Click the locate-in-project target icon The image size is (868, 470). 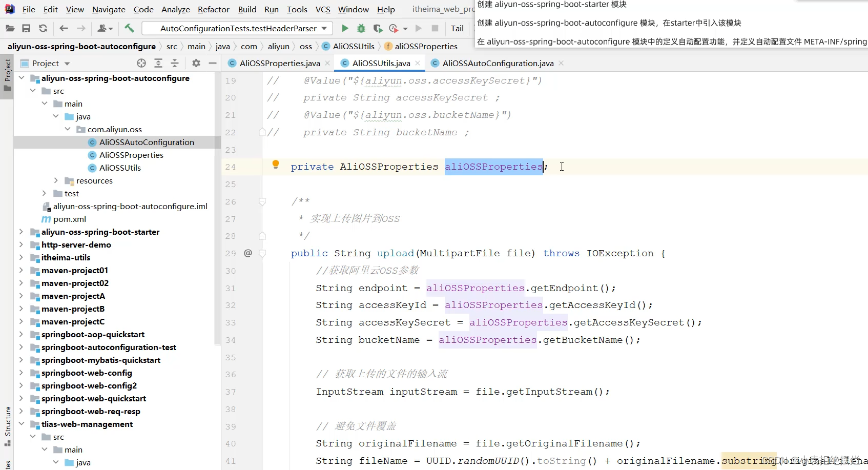point(141,63)
